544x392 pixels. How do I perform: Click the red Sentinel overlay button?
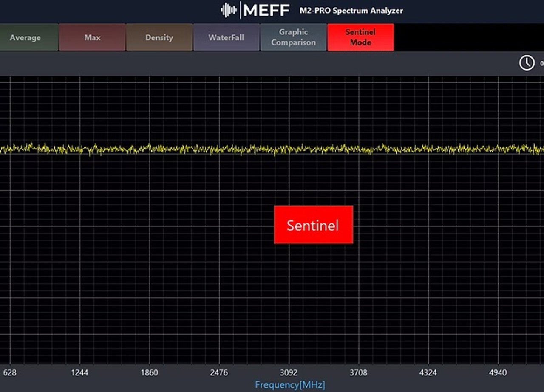(313, 224)
